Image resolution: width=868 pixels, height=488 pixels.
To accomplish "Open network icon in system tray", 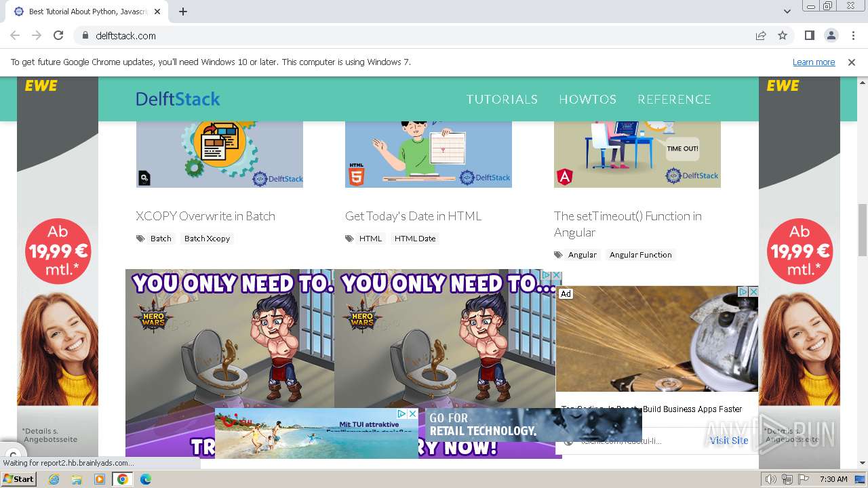I will tap(787, 479).
